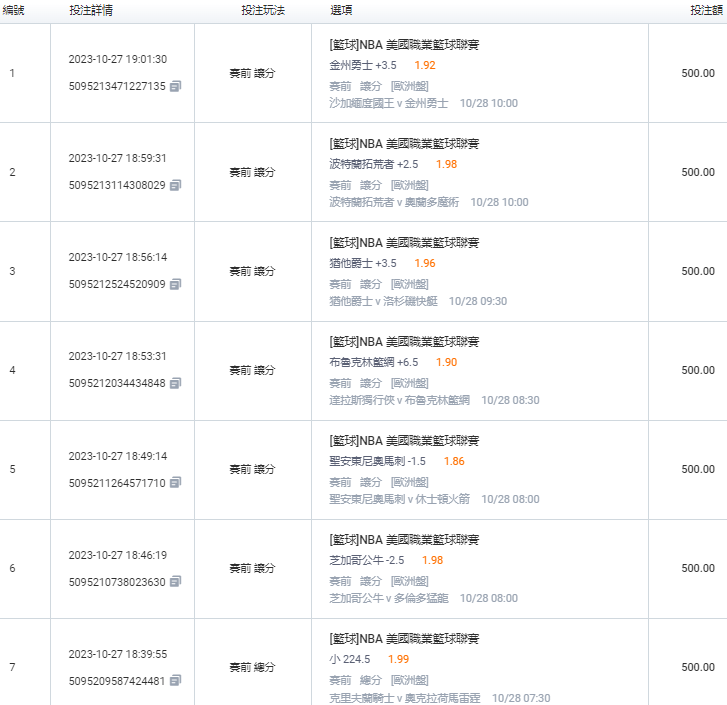Click odds value 1.99
727x705 pixels.
click(x=398, y=659)
